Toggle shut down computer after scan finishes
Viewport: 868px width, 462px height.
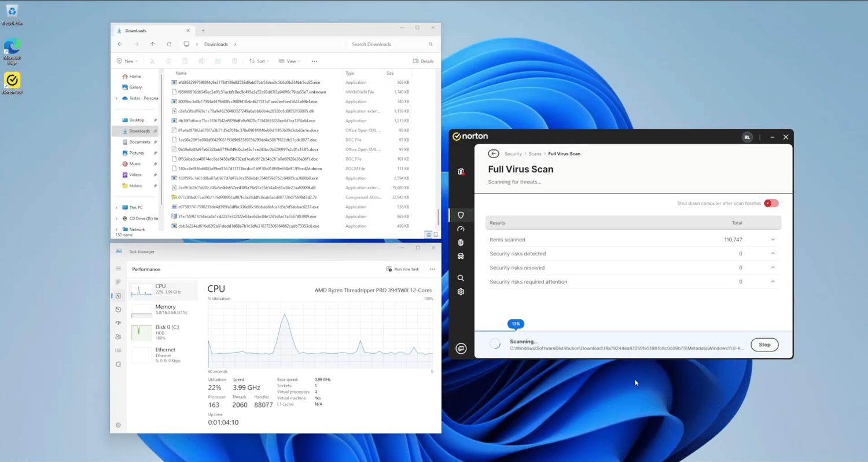point(771,203)
